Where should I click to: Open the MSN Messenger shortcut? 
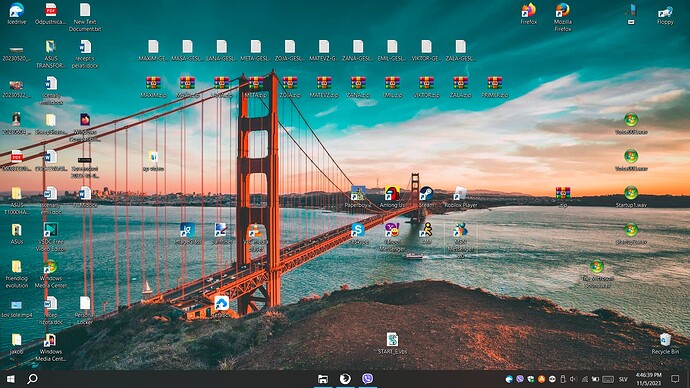coord(460,240)
